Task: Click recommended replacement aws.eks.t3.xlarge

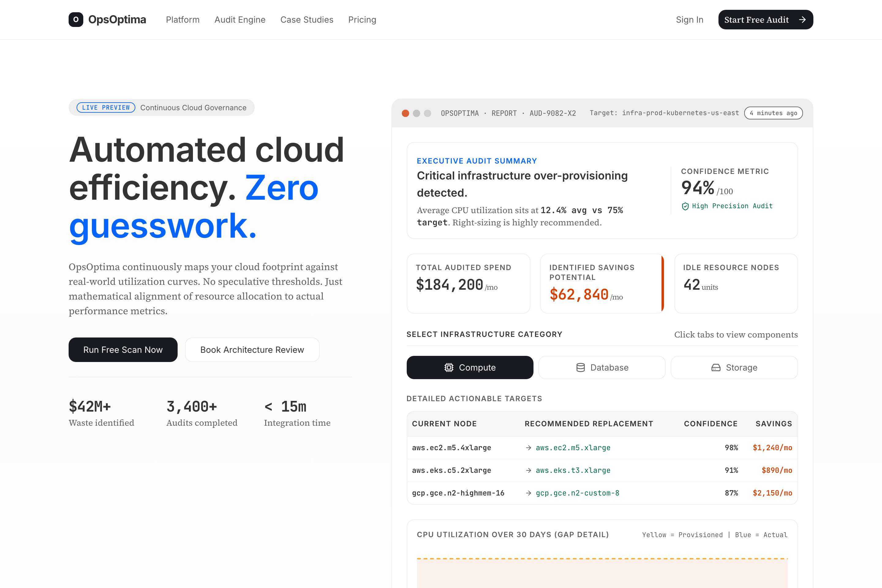Action: 573,470
